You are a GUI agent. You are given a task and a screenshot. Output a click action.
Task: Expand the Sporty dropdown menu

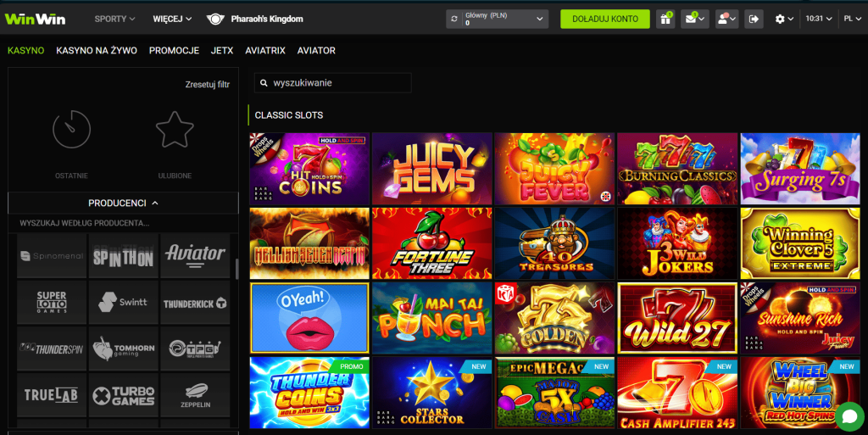(x=114, y=19)
